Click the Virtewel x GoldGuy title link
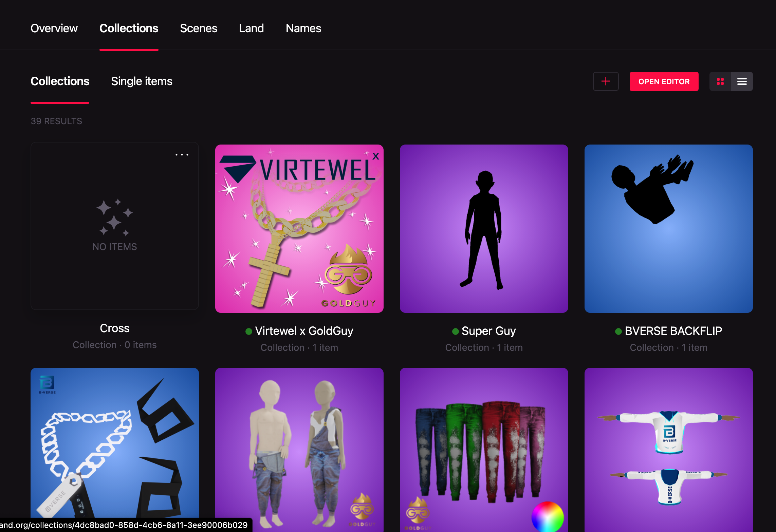The width and height of the screenshot is (776, 532). pos(304,331)
